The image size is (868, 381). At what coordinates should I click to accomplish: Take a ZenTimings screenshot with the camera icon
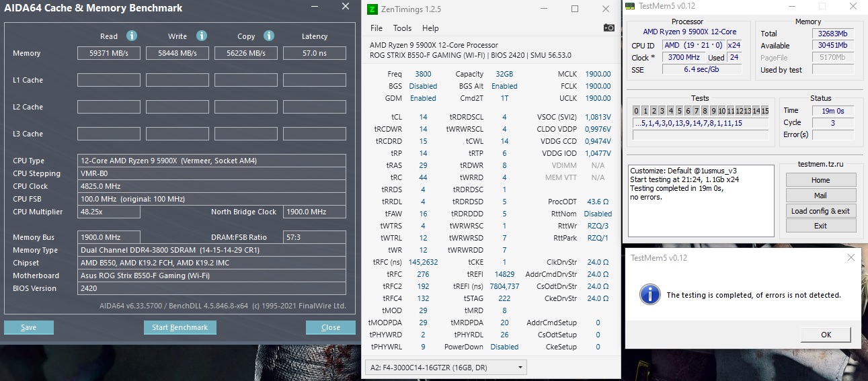pyautogui.click(x=608, y=28)
